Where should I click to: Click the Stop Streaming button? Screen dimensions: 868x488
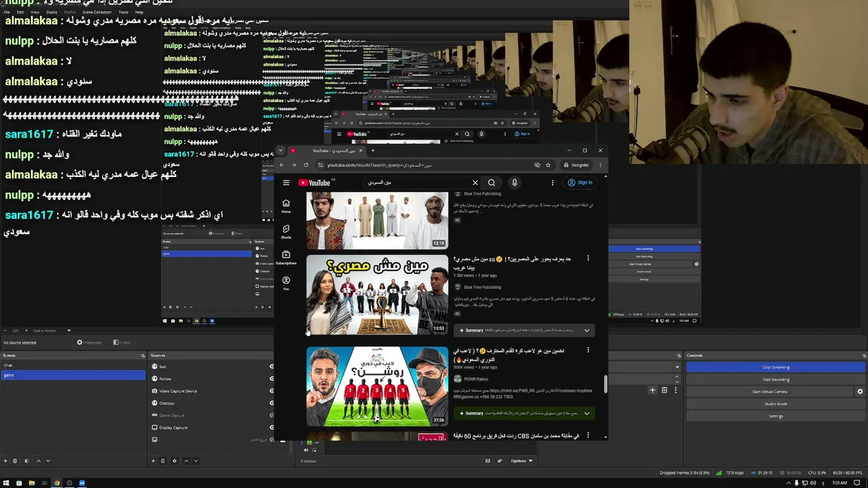point(776,367)
